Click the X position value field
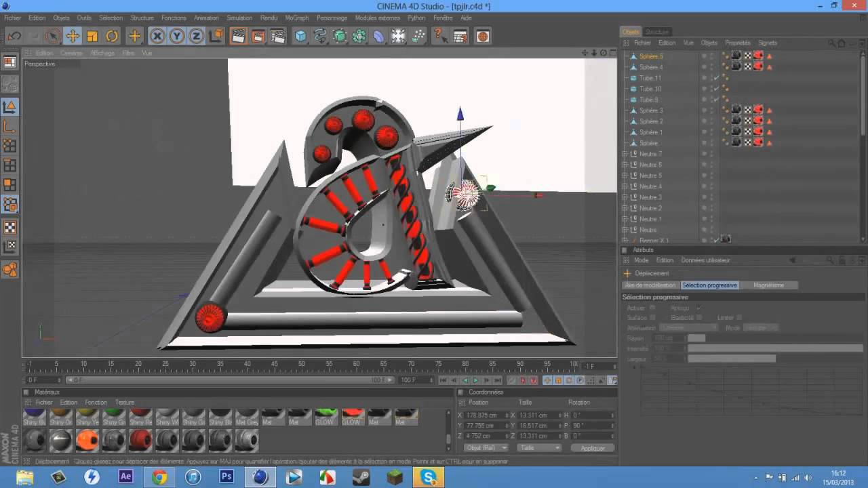Viewport: 868px width, 488px height. tap(485, 415)
